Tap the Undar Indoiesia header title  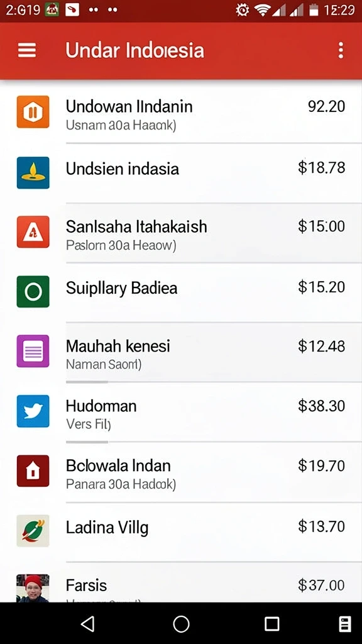134,50
